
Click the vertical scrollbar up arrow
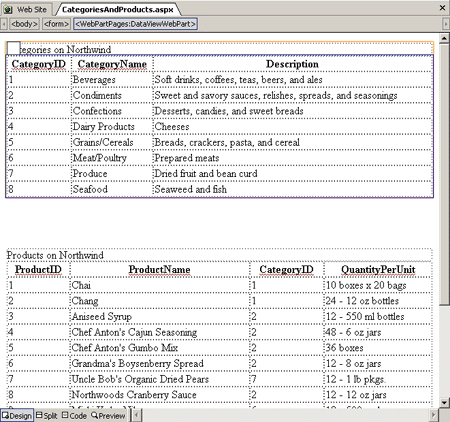click(444, 38)
